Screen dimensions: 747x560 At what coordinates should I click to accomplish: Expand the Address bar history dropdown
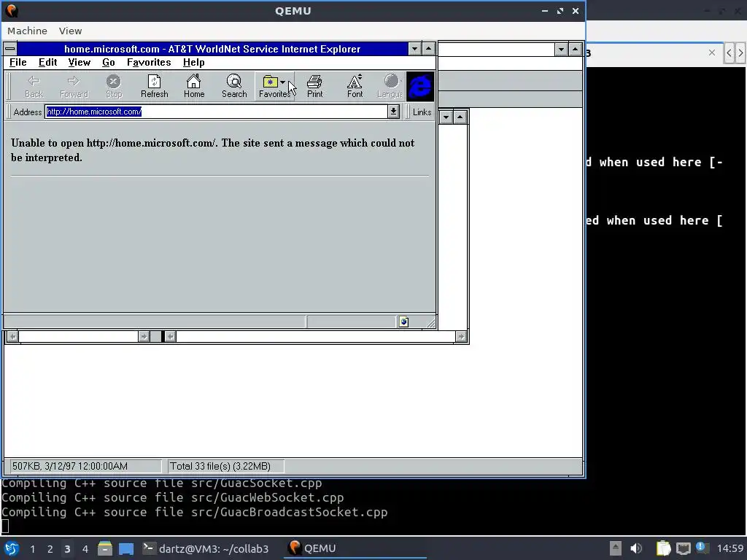(393, 112)
